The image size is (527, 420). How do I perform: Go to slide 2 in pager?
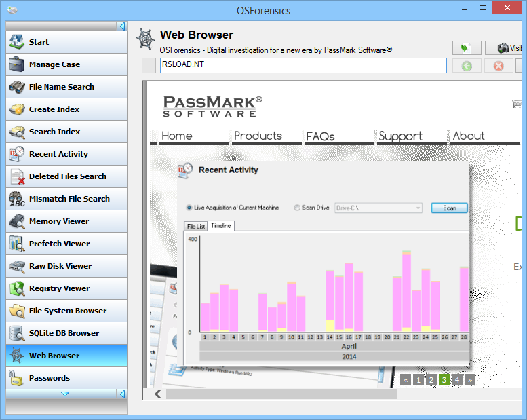[431, 380]
